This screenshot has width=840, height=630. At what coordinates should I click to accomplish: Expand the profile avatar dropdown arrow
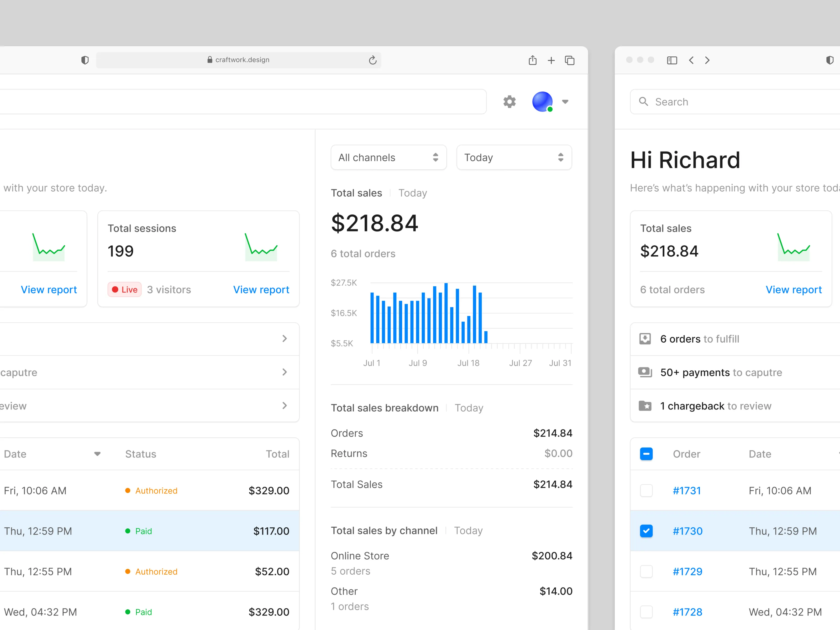pyautogui.click(x=565, y=102)
